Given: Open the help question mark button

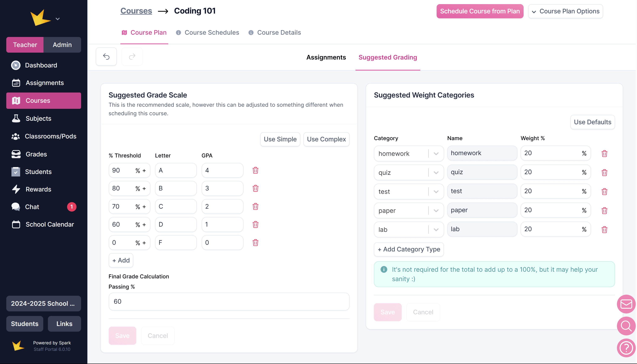Looking at the screenshot, I should [x=626, y=348].
